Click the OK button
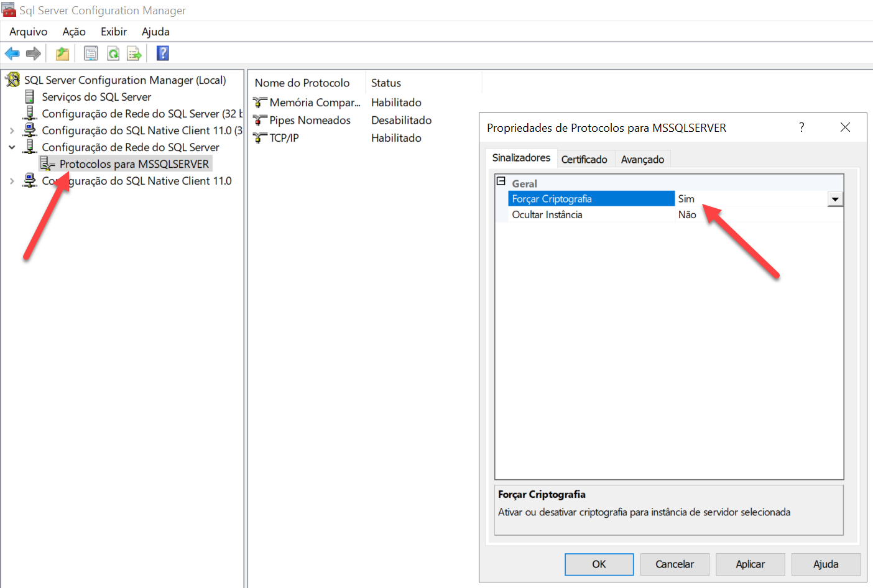873x588 pixels. point(599,564)
